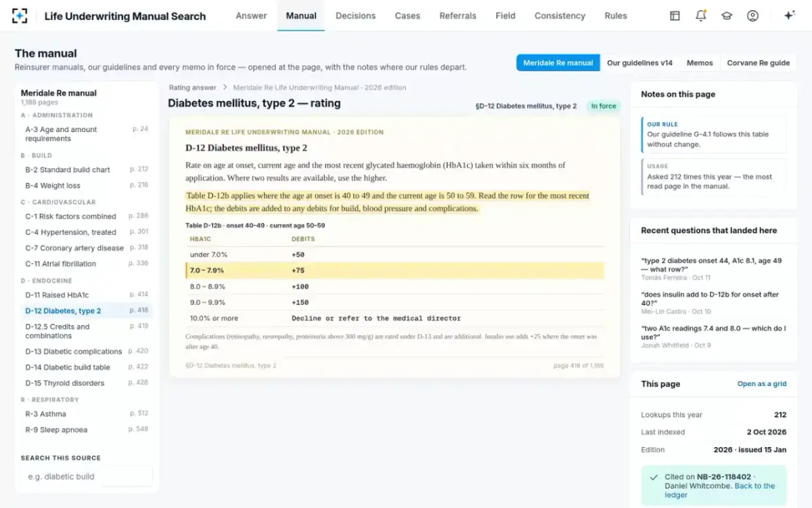Open the user profile icon
The image size is (812, 508).
(x=752, y=16)
